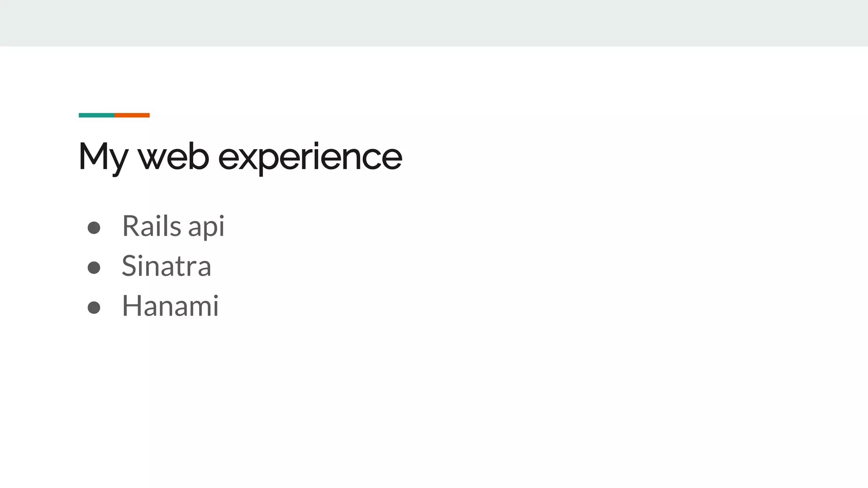This screenshot has height=488, width=868.
Task: Select the bullet dot beside Sinatra
Action: [94, 268]
